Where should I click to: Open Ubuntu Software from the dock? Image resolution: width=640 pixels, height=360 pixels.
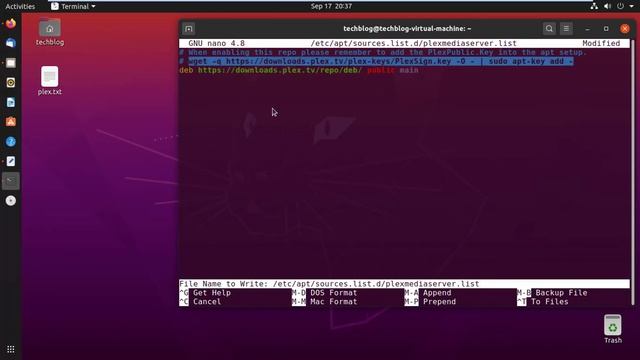11,122
